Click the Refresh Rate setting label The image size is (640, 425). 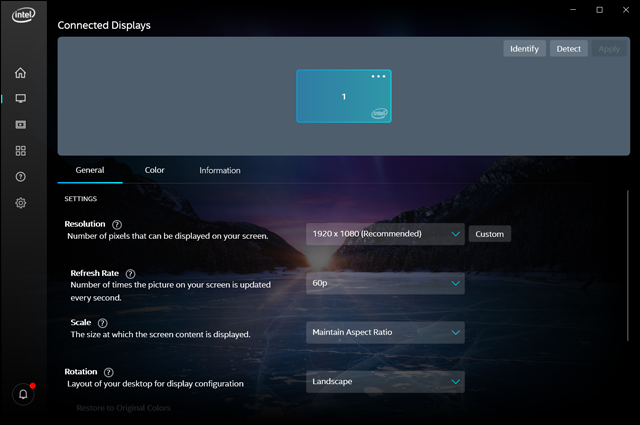pyautogui.click(x=95, y=273)
